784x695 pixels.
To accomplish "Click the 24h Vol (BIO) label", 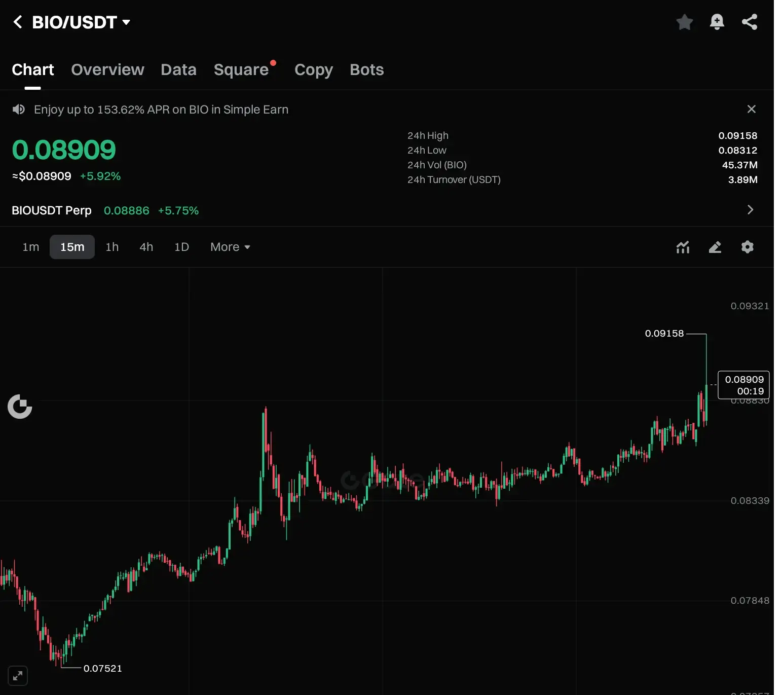I will tap(437, 165).
